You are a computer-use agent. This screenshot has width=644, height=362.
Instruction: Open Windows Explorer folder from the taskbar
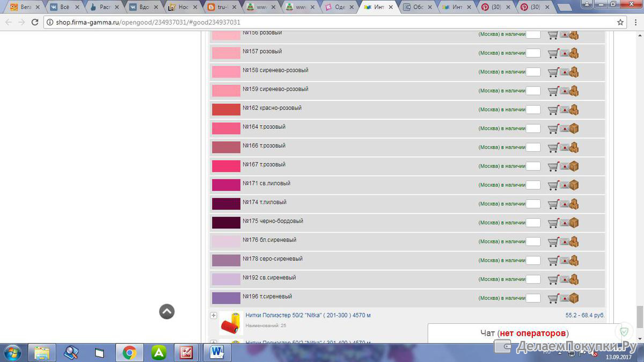[42, 352]
